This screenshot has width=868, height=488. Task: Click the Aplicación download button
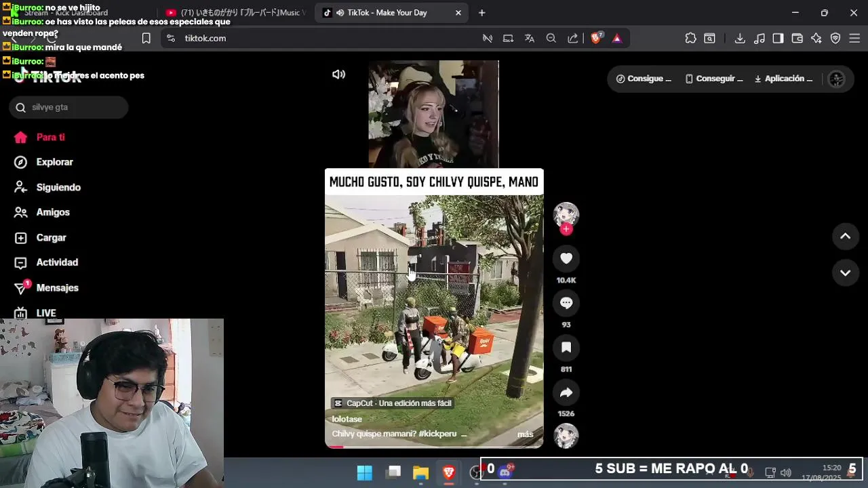(783, 79)
